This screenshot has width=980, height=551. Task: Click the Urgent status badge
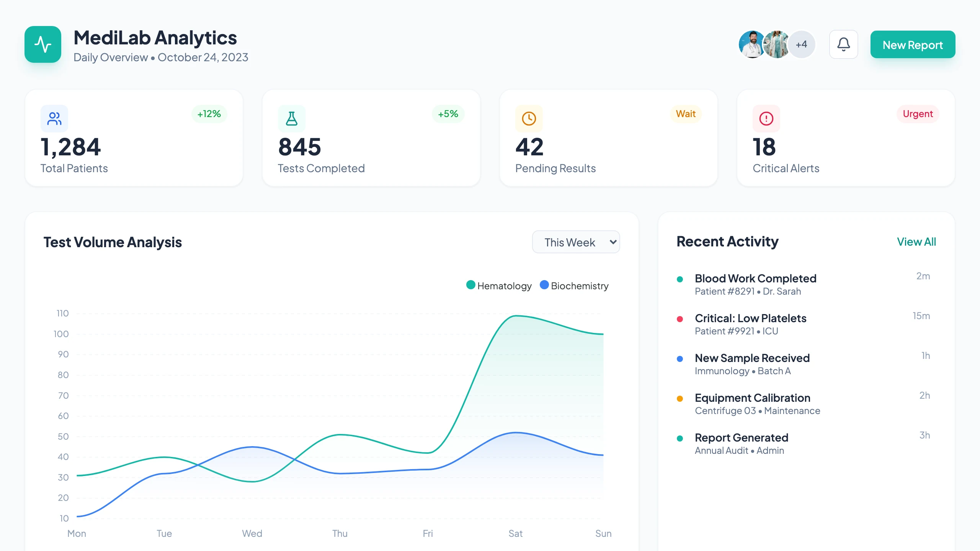point(918,114)
